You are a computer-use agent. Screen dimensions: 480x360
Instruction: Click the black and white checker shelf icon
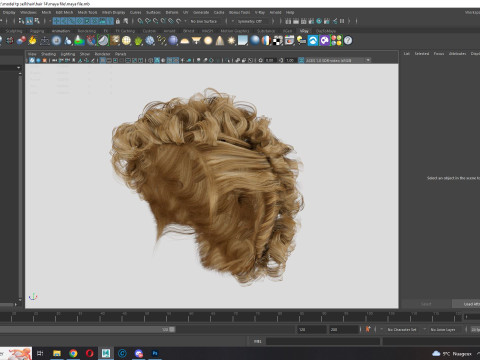pos(277,41)
